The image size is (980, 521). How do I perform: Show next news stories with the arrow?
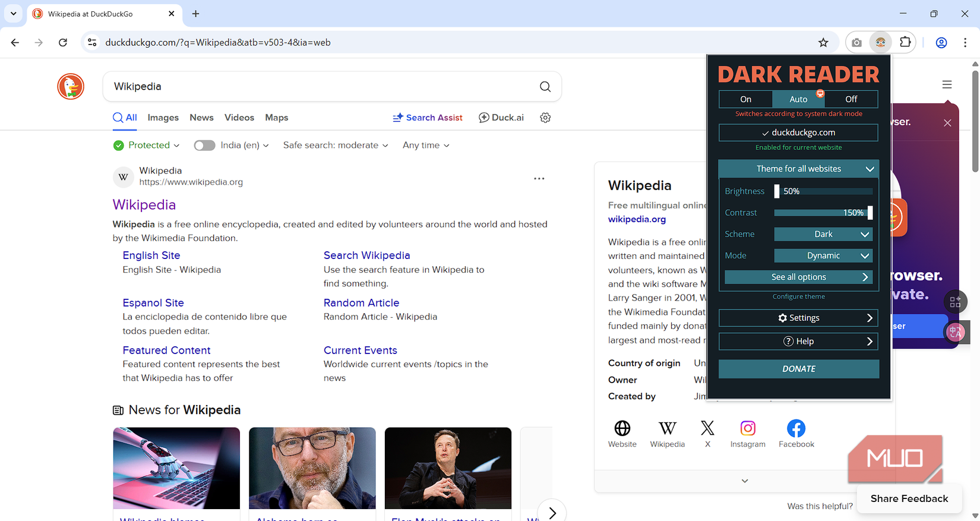(552, 513)
